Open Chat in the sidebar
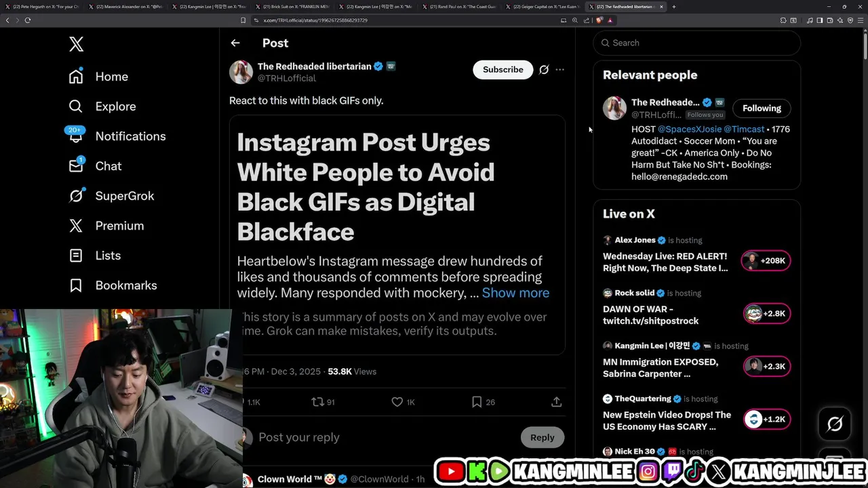Image resolution: width=868 pixels, height=488 pixels. click(95, 166)
